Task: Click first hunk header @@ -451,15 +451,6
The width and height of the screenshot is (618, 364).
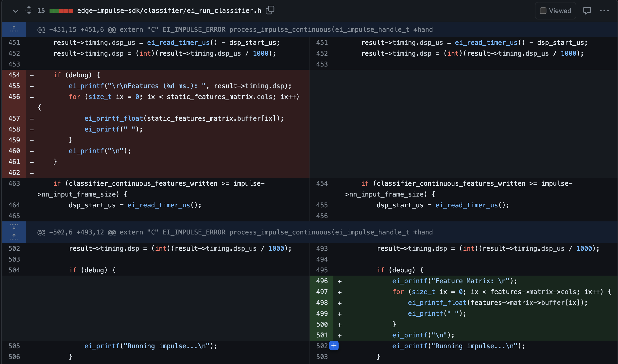Action: tap(235, 30)
